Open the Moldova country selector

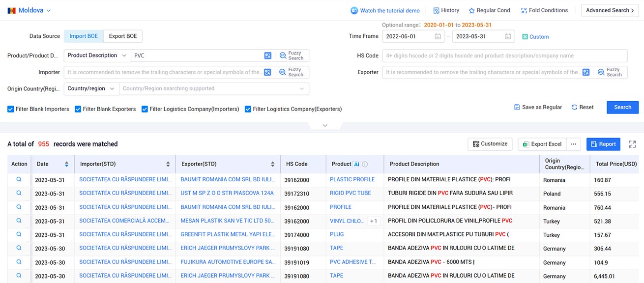point(29,10)
